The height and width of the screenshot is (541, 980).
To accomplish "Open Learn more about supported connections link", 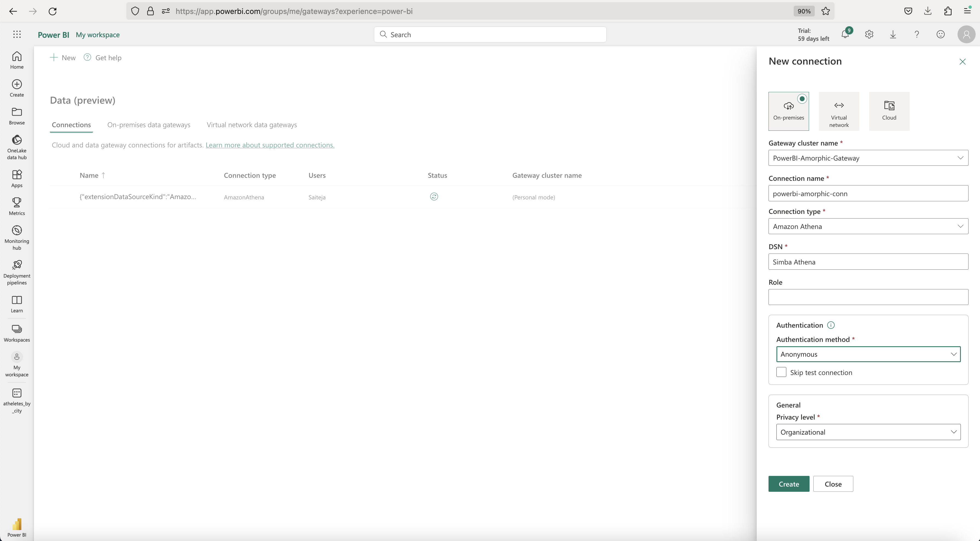I will (x=270, y=145).
